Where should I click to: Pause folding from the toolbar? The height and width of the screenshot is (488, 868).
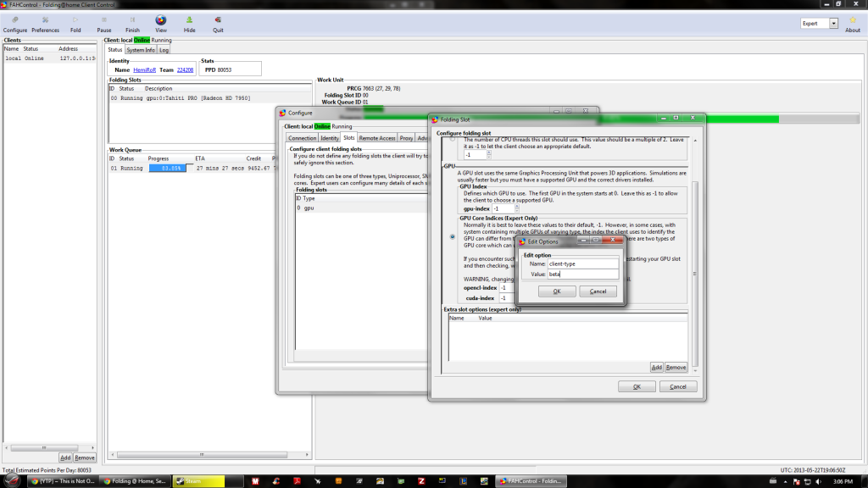104,25
